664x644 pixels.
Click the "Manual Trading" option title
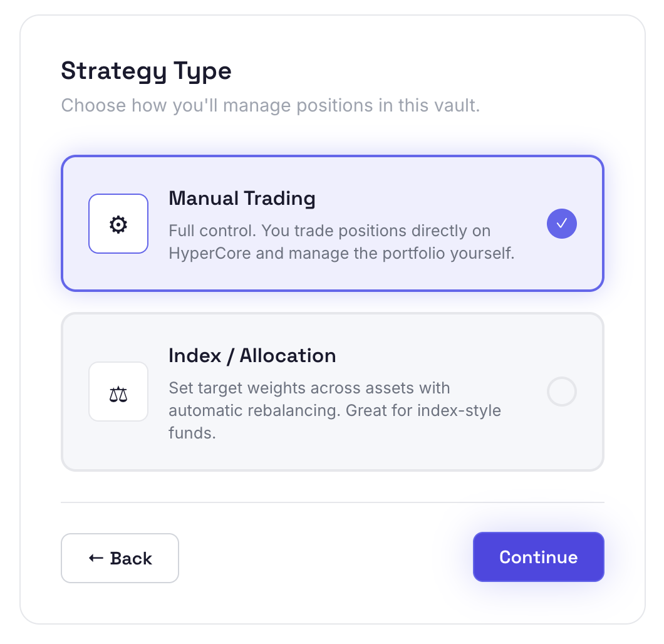click(x=242, y=199)
